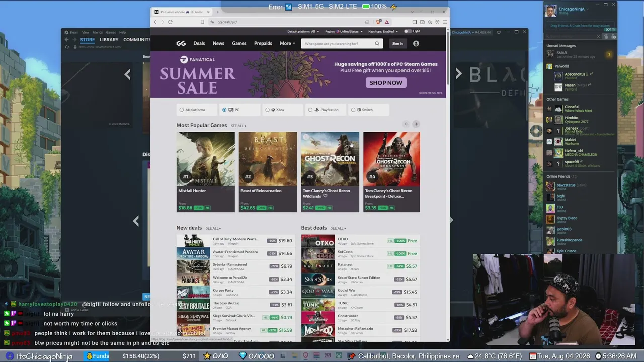Bookmark this page in the browser address bar
This screenshot has width=644, height=362.
pos(202,22)
